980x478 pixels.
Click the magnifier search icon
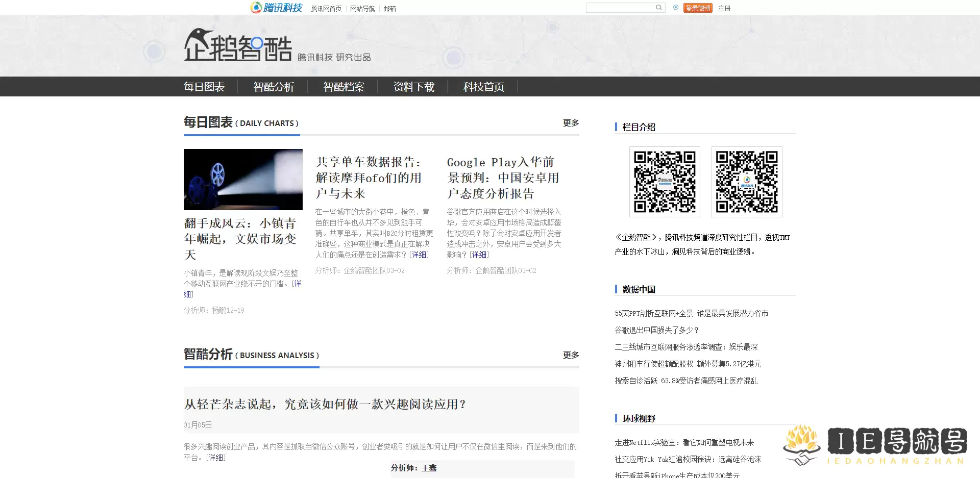point(659,8)
